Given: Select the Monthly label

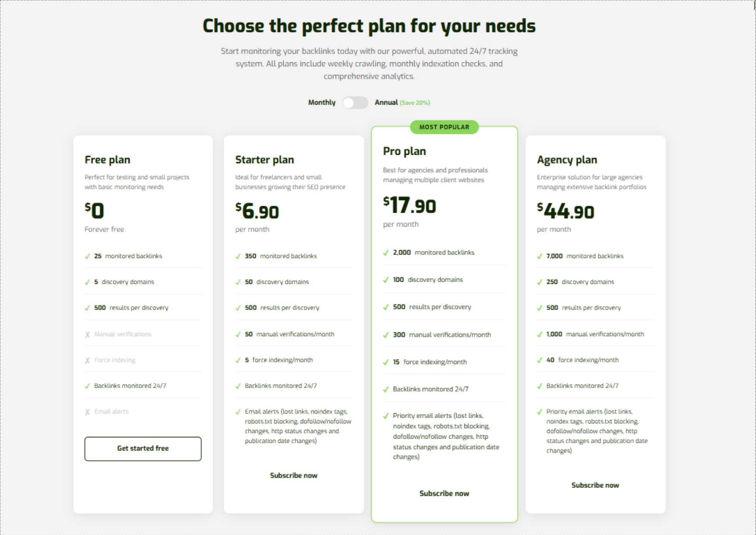Looking at the screenshot, I should tap(322, 102).
